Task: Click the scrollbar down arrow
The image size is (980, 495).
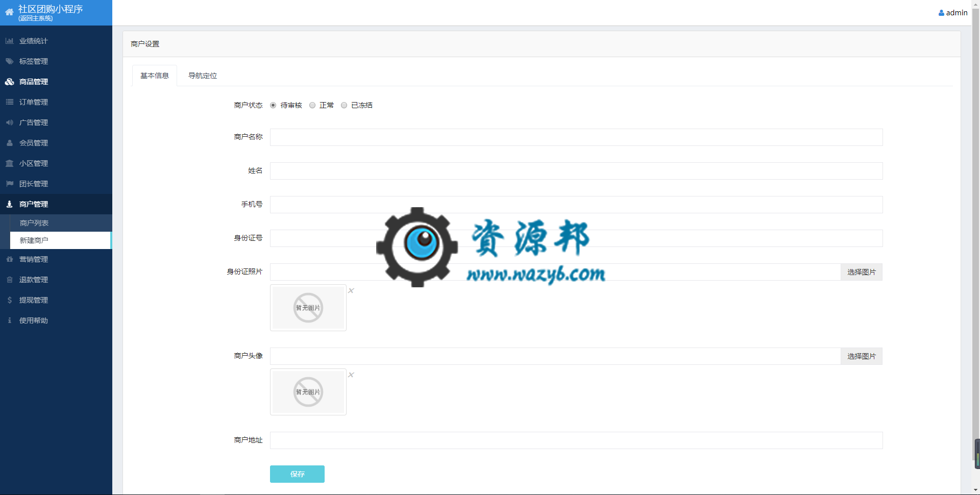Action: point(976,490)
